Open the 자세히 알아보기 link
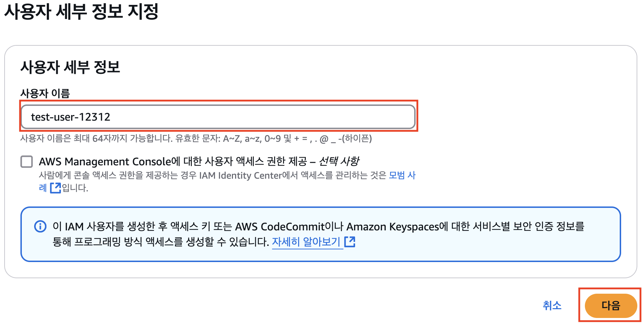Viewport: 644px width, 325px height. click(306, 242)
